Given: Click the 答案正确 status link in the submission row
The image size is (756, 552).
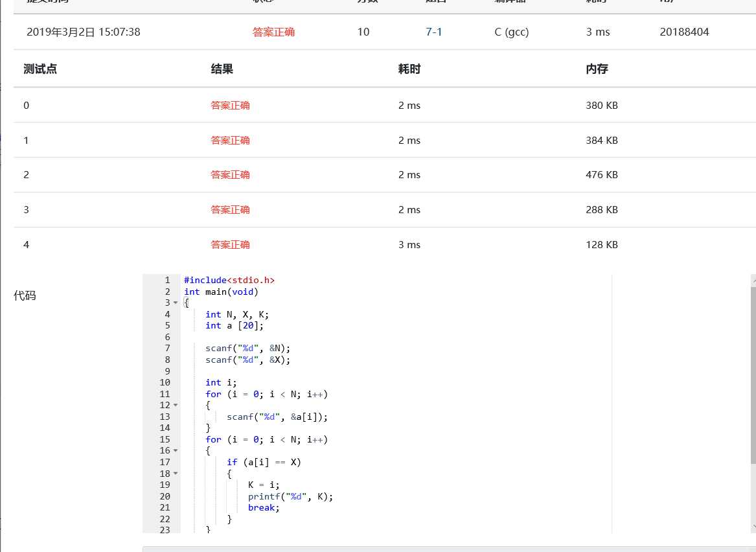Looking at the screenshot, I should coord(273,31).
